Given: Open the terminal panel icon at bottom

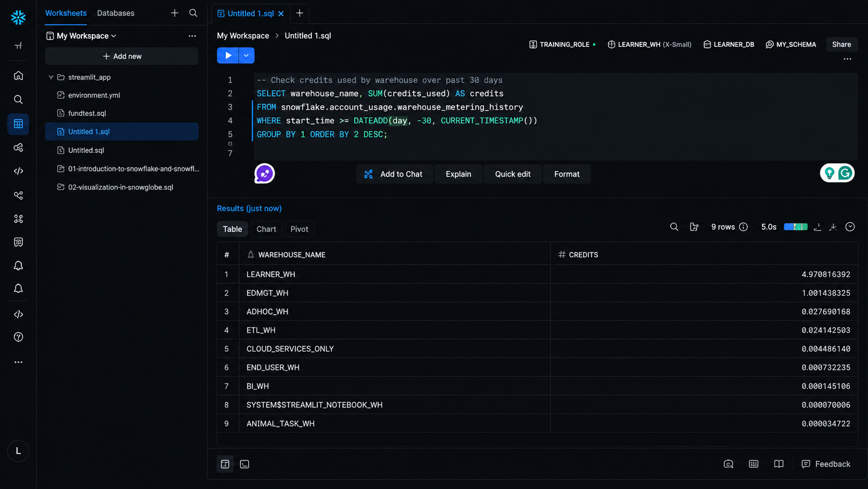Looking at the screenshot, I should point(245,464).
